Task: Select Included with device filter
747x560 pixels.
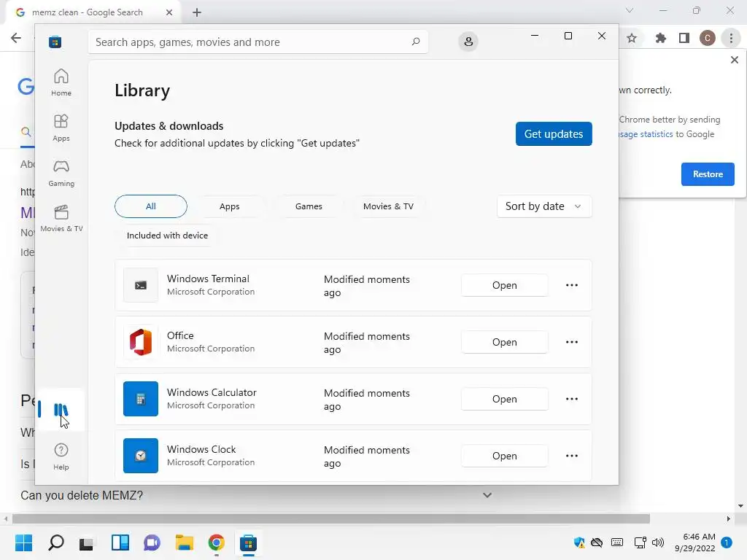Action: click(x=167, y=236)
